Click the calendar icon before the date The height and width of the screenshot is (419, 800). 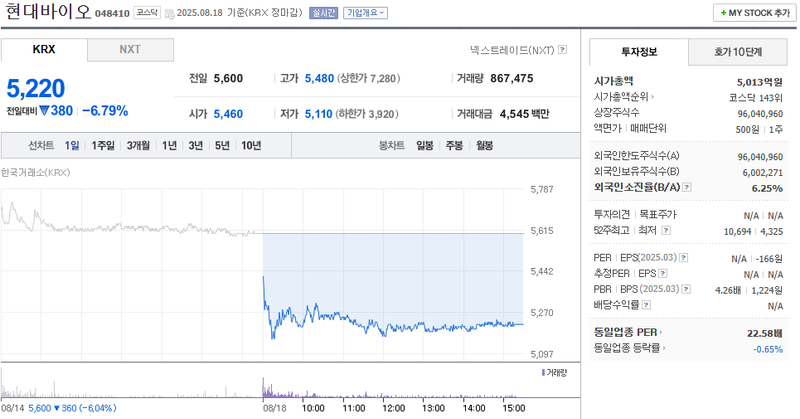click(x=170, y=14)
